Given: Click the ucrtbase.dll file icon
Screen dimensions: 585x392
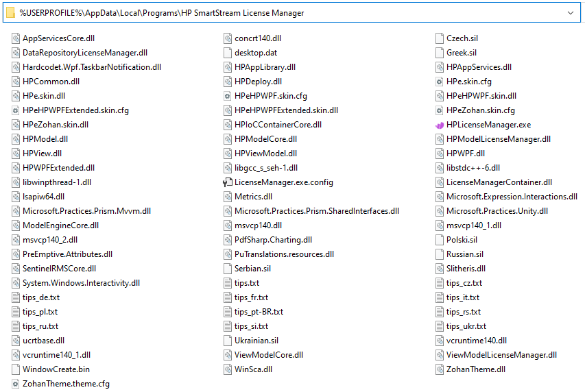Looking at the screenshot, I should pos(16,341).
